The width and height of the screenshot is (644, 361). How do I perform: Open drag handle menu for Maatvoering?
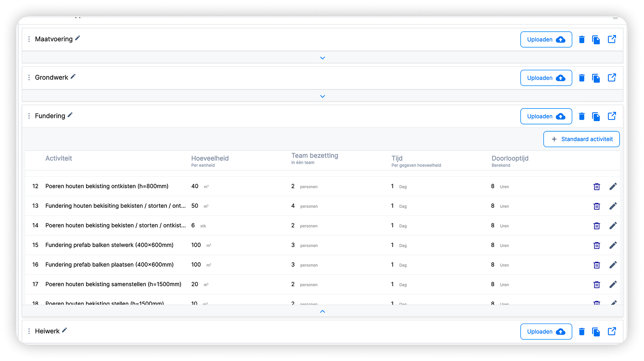click(x=29, y=39)
